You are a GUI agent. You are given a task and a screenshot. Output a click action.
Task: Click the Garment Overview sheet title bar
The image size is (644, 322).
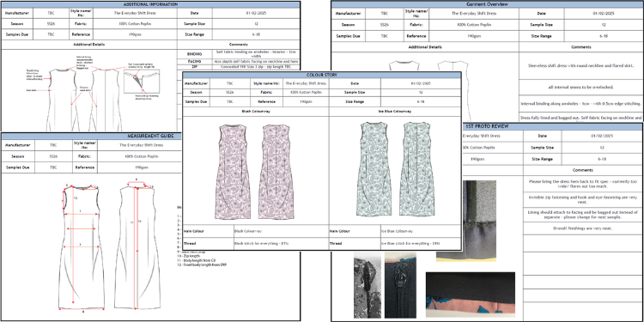487,4
